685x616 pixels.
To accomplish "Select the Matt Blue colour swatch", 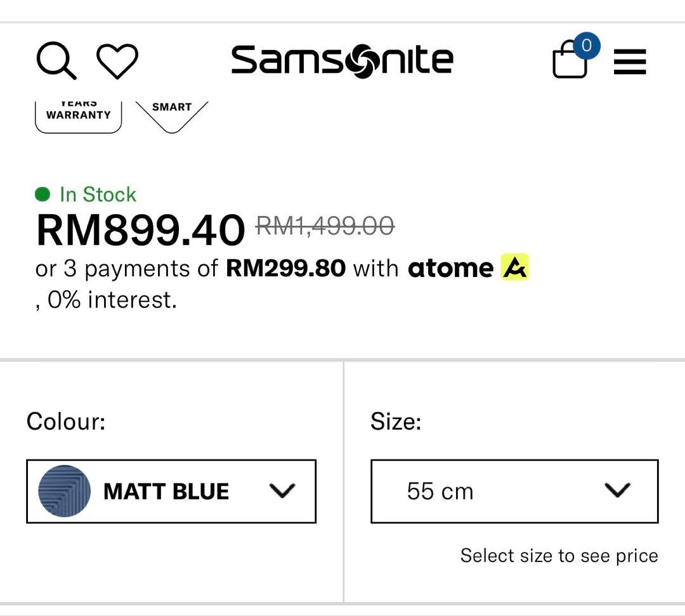I will pyautogui.click(x=64, y=491).
